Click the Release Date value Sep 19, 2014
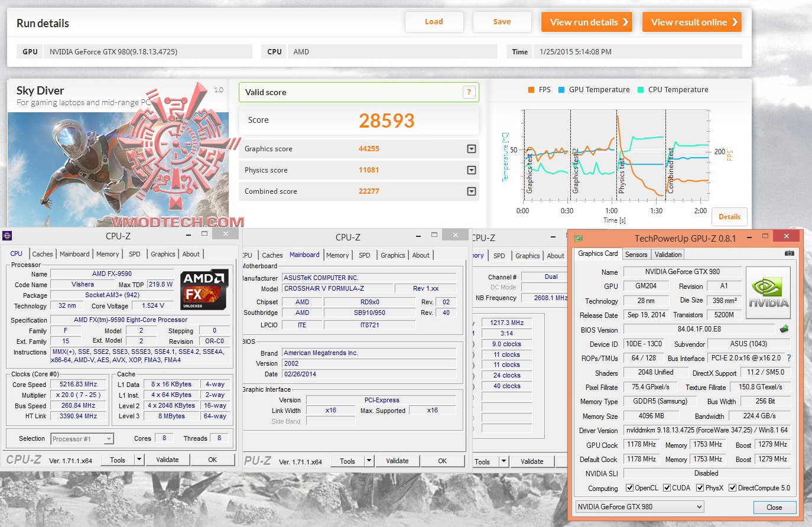The width and height of the screenshot is (812, 527). click(x=646, y=315)
